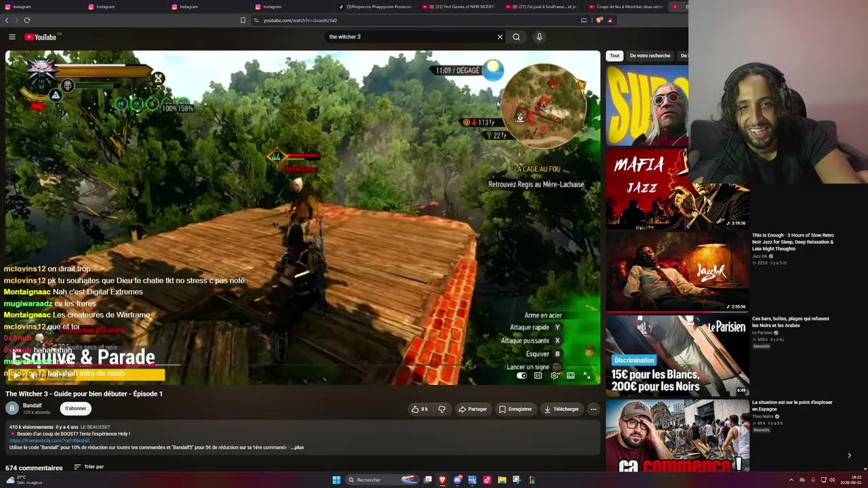Switch to the first Instagram tab
Viewport: 868px width, 488px height.
(41, 7)
